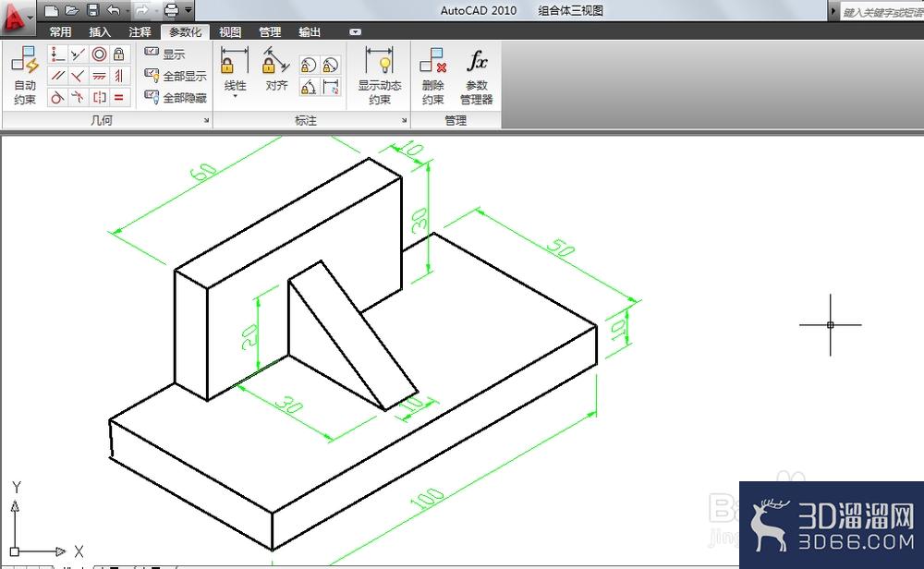Select the Symmetric constraint icon
Screen dimensions: 924x569
click(x=99, y=97)
